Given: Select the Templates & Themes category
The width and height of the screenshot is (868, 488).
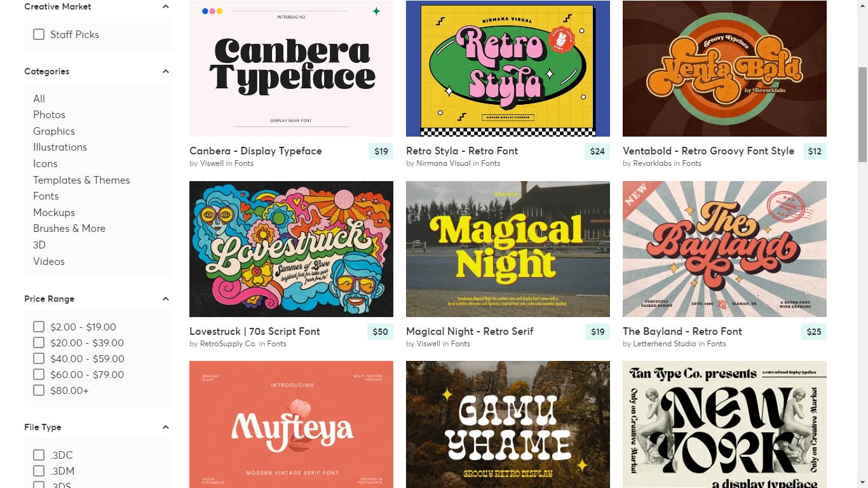Looking at the screenshot, I should (x=81, y=180).
